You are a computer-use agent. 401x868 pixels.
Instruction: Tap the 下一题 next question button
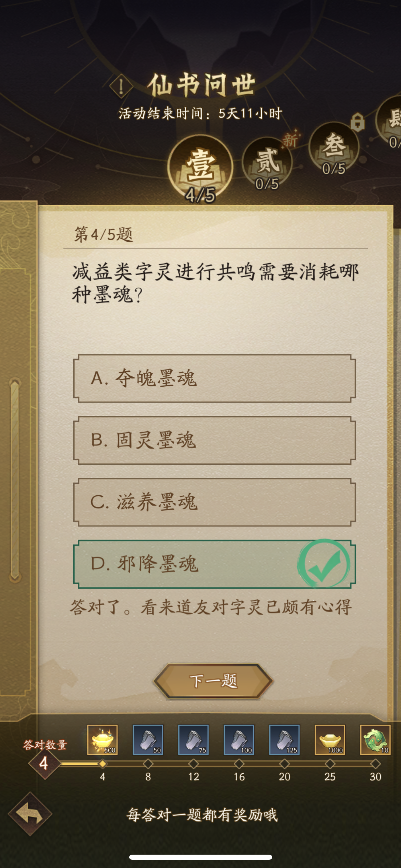[x=213, y=681]
